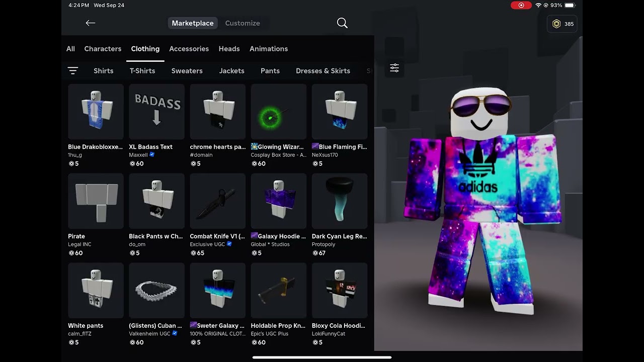
Task: Open the Sweter Galaxy item thumbnail
Action: click(x=218, y=291)
